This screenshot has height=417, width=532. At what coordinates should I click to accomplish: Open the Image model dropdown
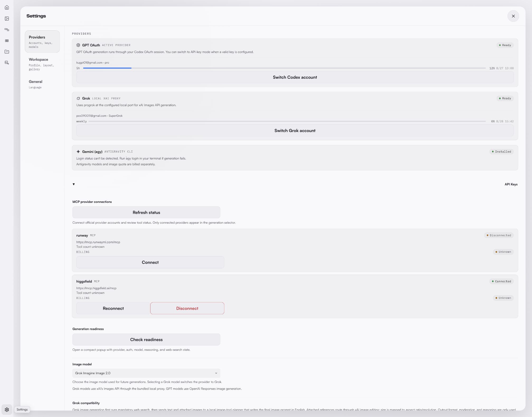tap(146, 373)
